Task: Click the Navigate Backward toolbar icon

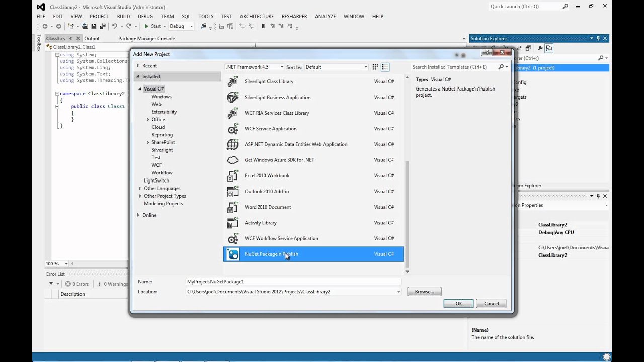Action: coord(45,26)
